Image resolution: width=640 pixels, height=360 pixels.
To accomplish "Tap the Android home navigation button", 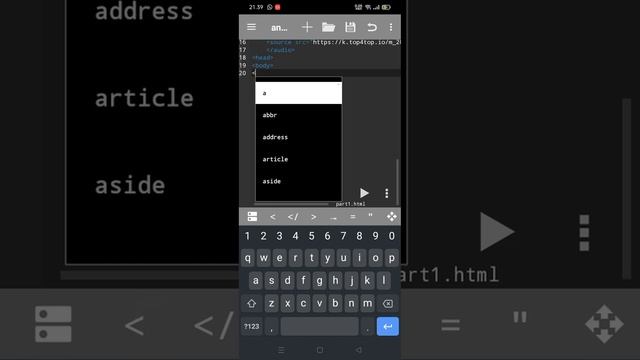I will (x=320, y=350).
